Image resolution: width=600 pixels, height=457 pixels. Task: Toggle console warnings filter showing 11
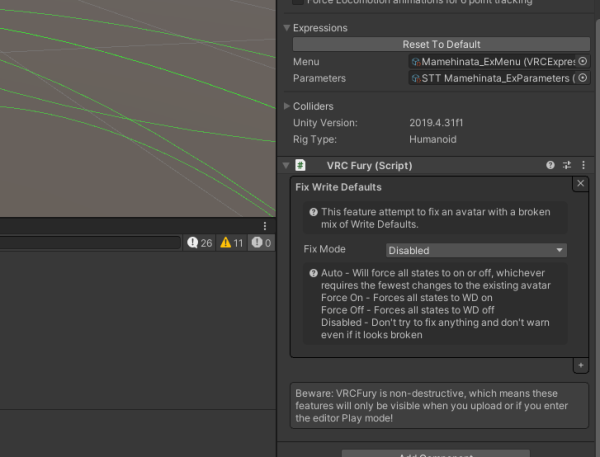click(x=232, y=243)
